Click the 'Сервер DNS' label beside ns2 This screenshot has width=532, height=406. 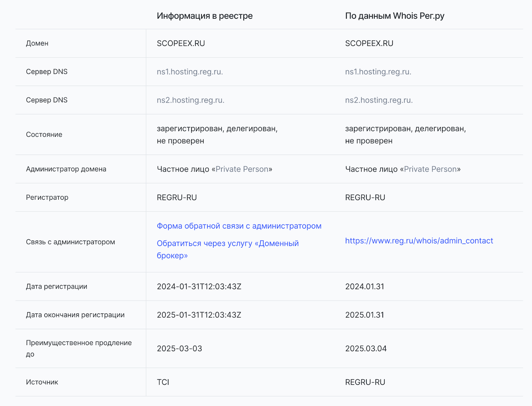tap(47, 100)
